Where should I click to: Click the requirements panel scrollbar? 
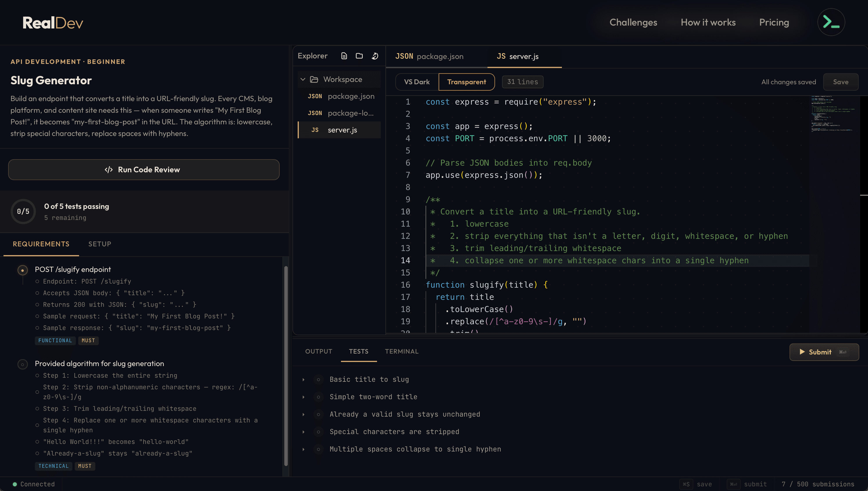286,366
